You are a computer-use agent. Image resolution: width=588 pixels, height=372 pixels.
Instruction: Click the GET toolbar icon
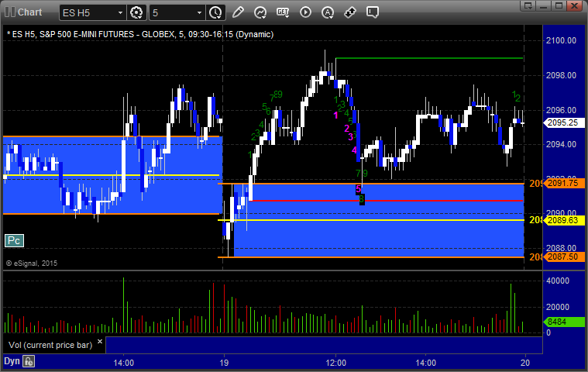[x=283, y=12]
